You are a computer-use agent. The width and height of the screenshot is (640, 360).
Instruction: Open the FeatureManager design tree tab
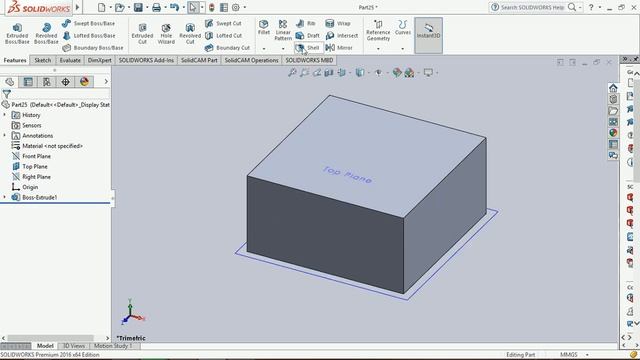tap(10, 82)
